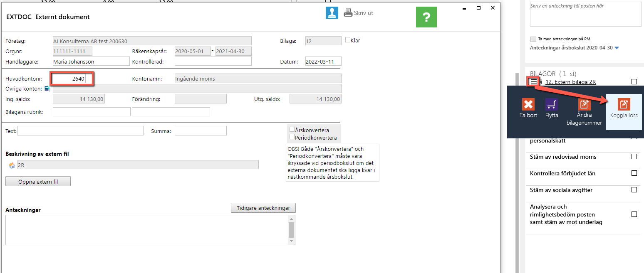Click the Ta bort delete icon
This screenshot has width=644, height=273.
528,104
